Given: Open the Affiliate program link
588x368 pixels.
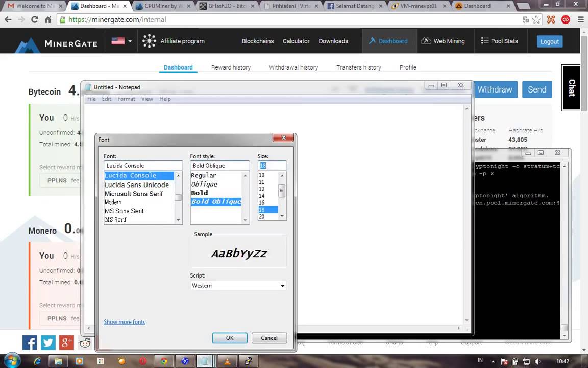Looking at the screenshot, I should pyautogui.click(x=174, y=41).
